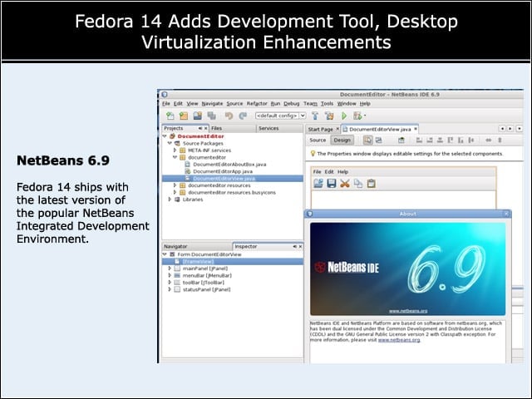Expand toolBar [JToolBar] in Inspector
Image resolution: width=532 pixels, height=399 pixels.
point(170,283)
